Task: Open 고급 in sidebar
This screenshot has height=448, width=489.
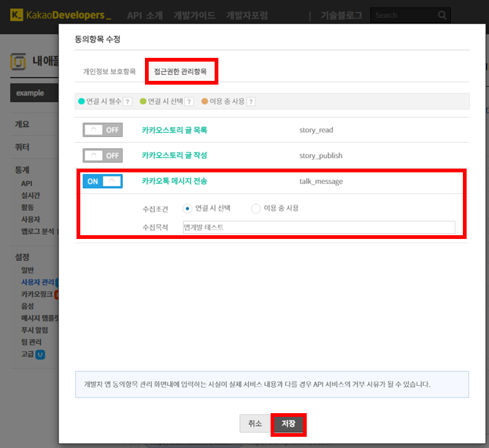Action: pyautogui.click(x=27, y=354)
